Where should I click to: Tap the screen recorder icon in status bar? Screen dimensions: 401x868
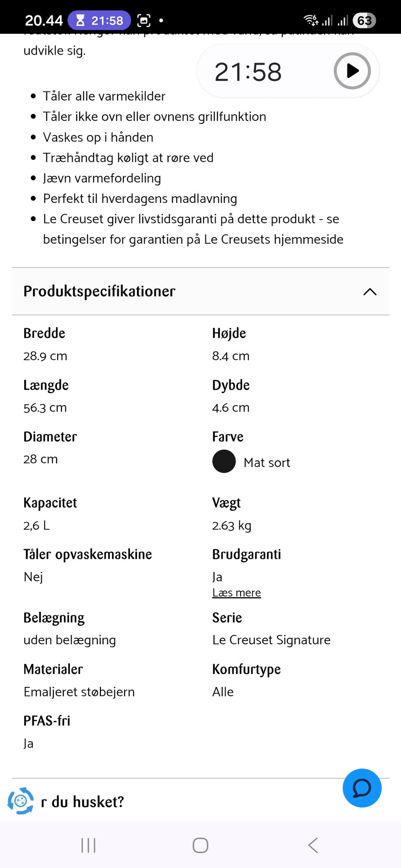(x=144, y=19)
